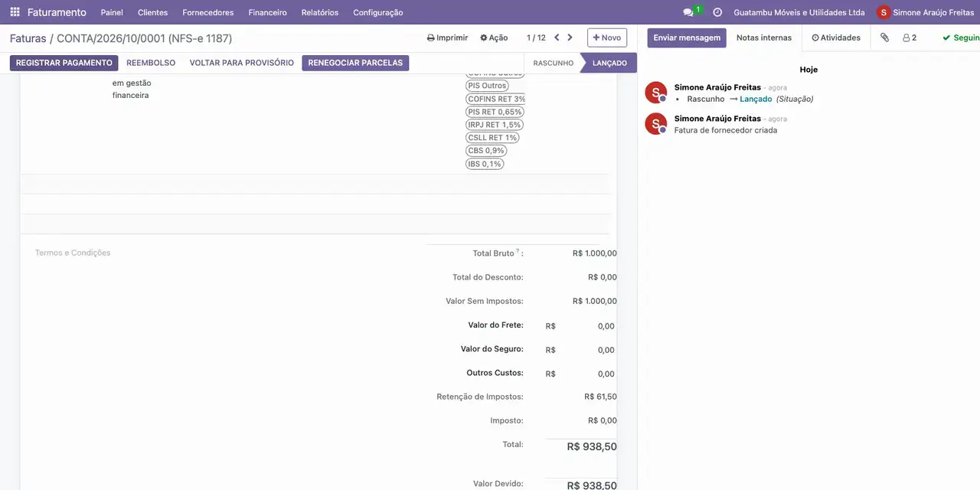Click Enviar mensagem button

(687, 38)
